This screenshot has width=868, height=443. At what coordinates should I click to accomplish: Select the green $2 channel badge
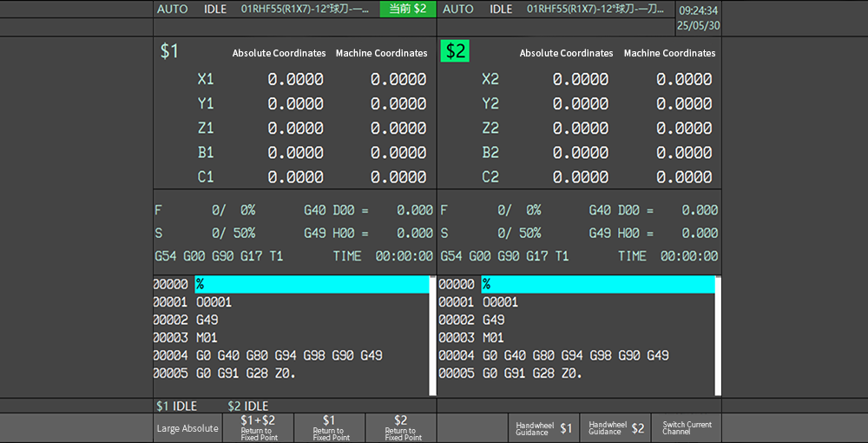click(x=455, y=52)
